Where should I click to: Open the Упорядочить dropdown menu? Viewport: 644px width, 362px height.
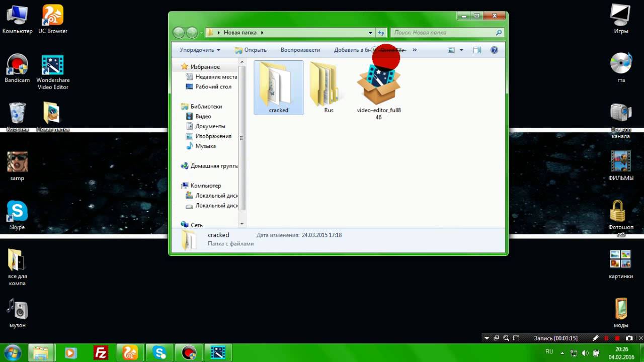200,50
